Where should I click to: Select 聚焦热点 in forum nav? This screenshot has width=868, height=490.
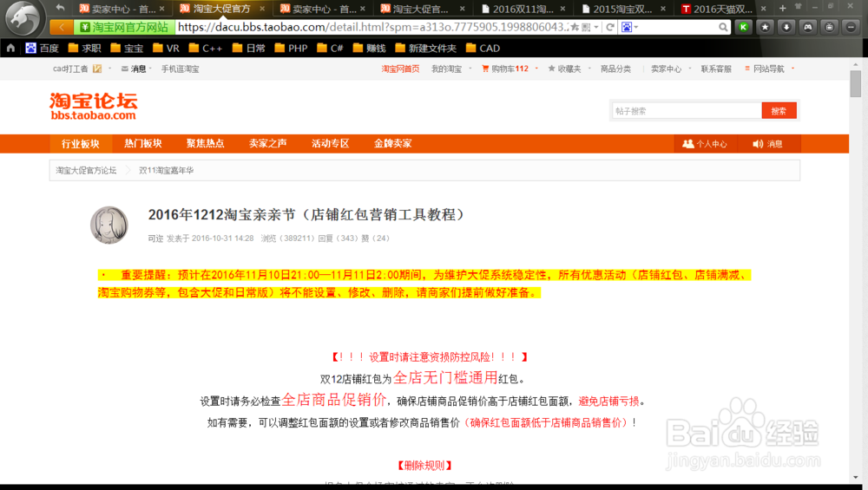tap(206, 144)
